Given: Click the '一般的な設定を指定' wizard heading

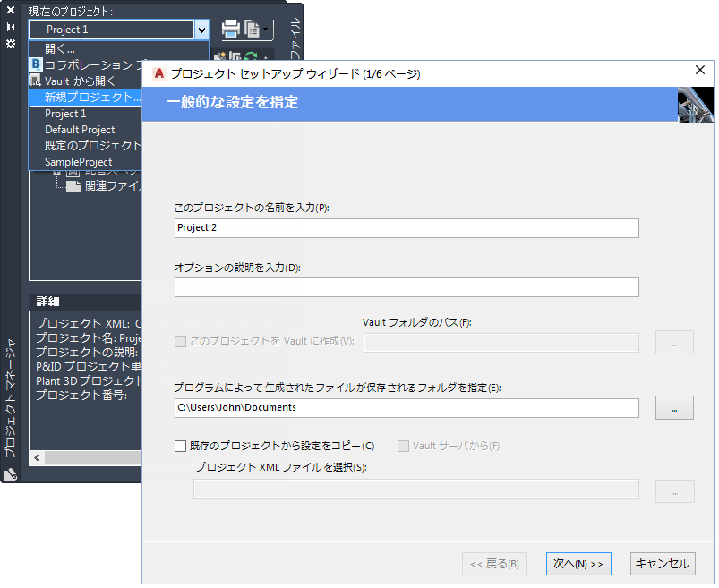Looking at the screenshot, I should pyautogui.click(x=233, y=102).
